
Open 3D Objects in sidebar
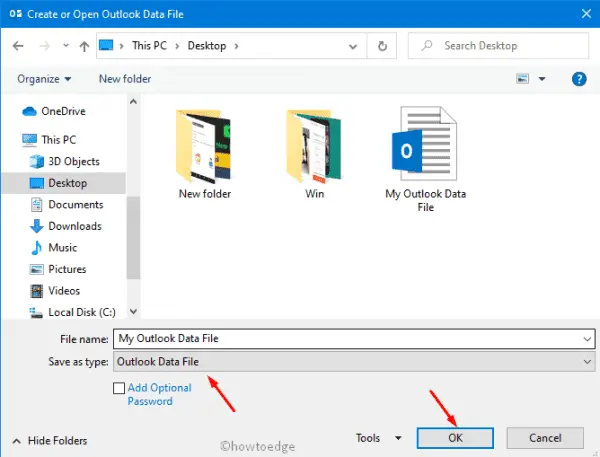(74, 162)
